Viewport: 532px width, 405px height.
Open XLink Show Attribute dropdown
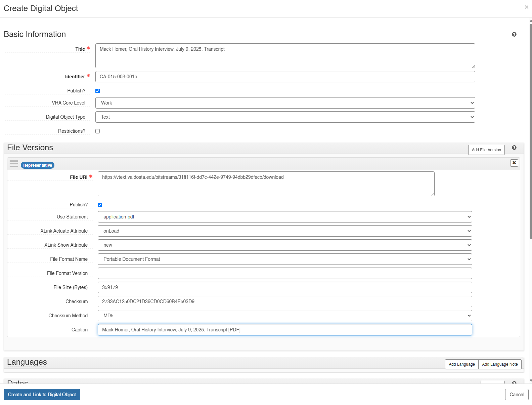point(285,245)
